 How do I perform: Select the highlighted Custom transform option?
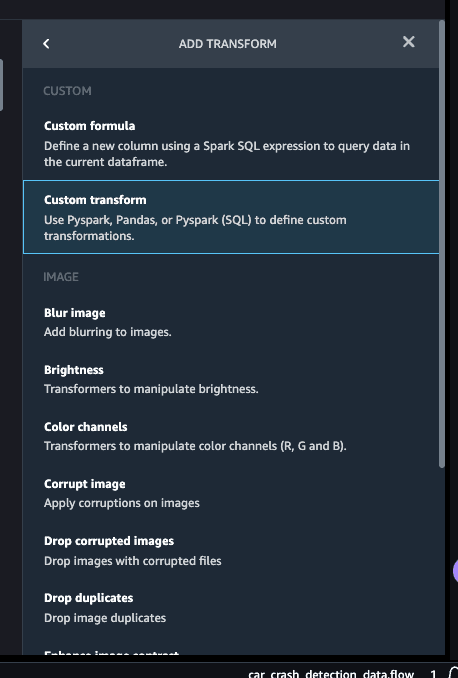coord(231,217)
